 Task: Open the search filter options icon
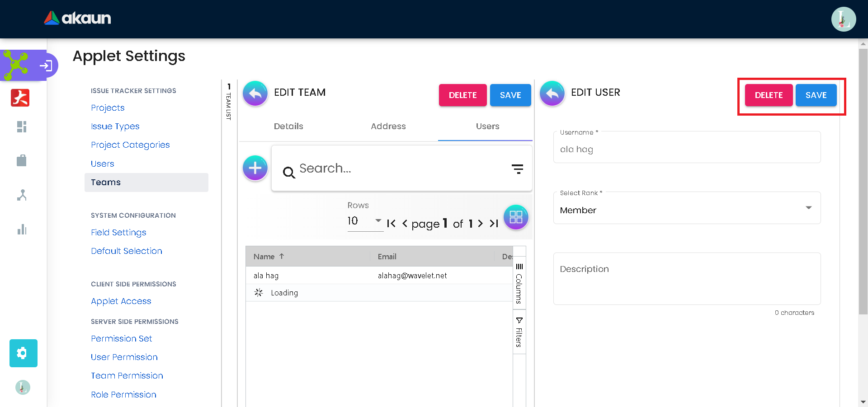[517, 169]
